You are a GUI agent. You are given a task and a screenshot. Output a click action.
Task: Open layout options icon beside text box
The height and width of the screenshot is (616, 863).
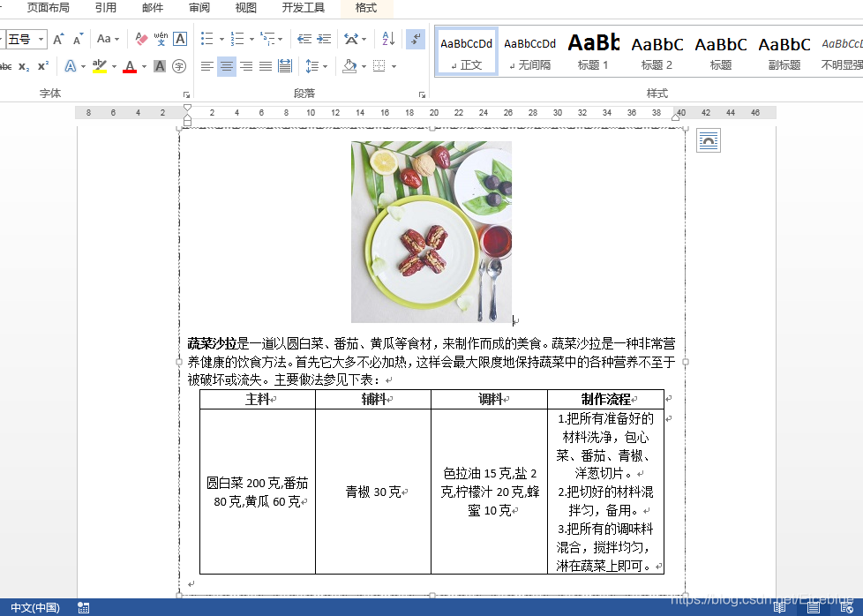tap(709, 141)
